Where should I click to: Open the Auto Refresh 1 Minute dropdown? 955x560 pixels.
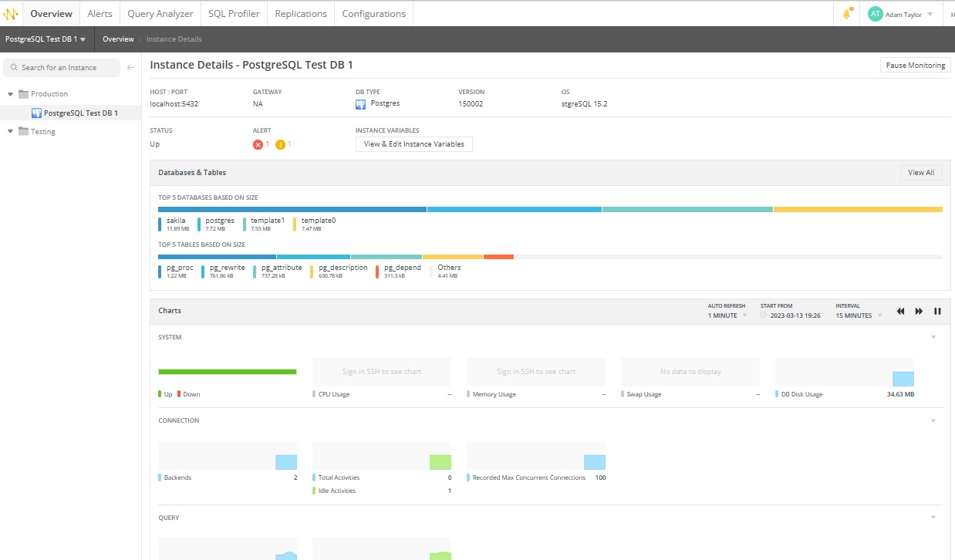(x=727, y=315)
